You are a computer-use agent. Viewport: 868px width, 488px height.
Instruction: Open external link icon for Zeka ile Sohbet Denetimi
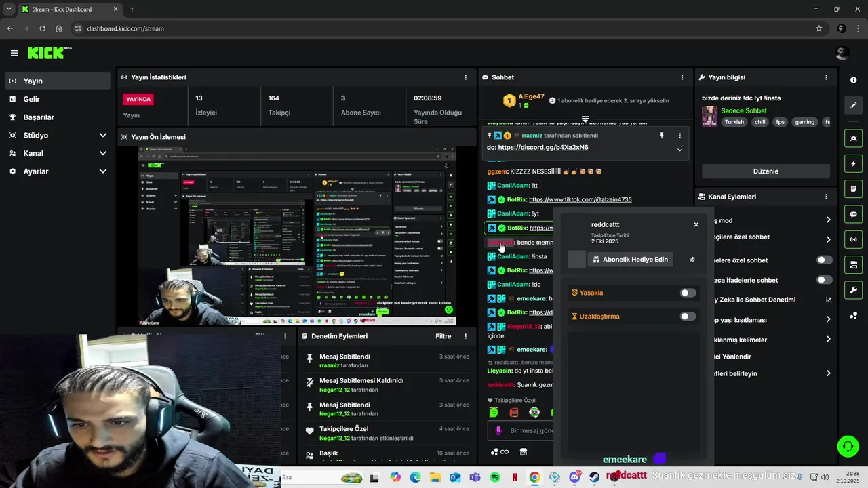click(828, 300)
